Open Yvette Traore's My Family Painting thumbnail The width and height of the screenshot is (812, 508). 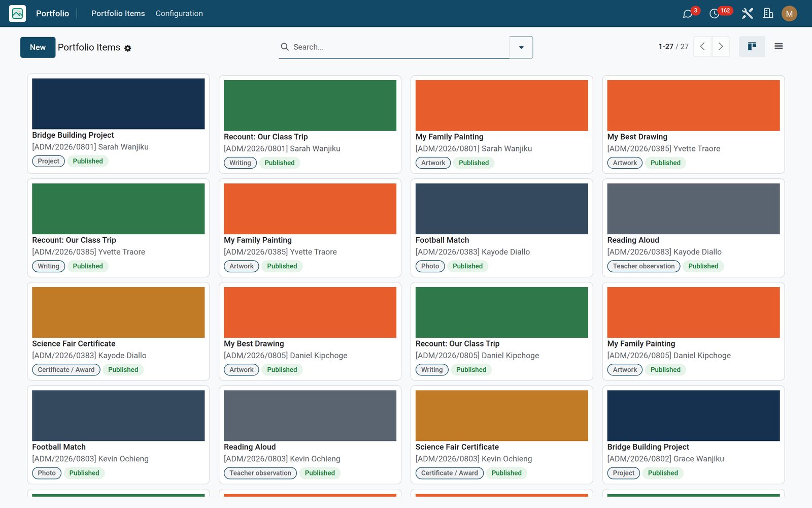coord(310,209)
